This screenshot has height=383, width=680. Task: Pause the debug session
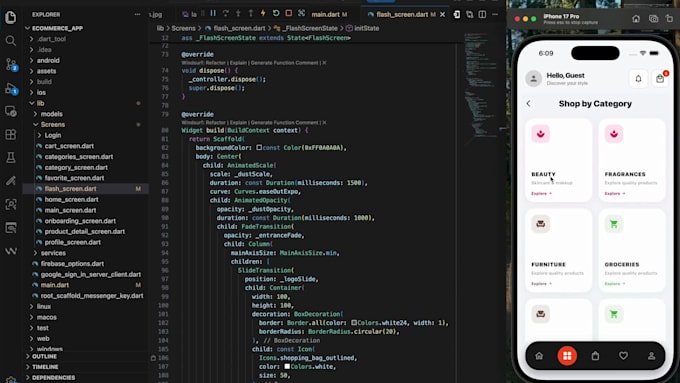[x=213, y=14]
